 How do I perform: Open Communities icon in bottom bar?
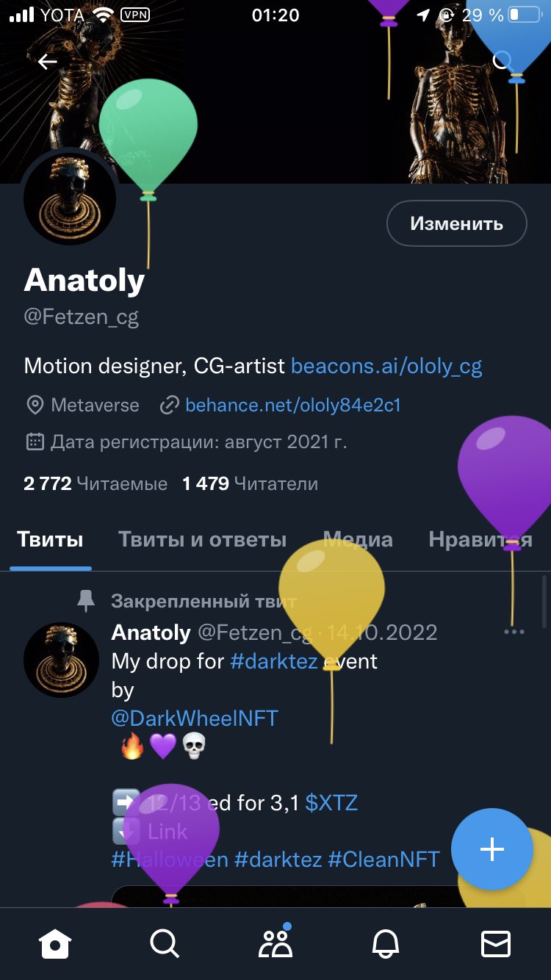275,943
